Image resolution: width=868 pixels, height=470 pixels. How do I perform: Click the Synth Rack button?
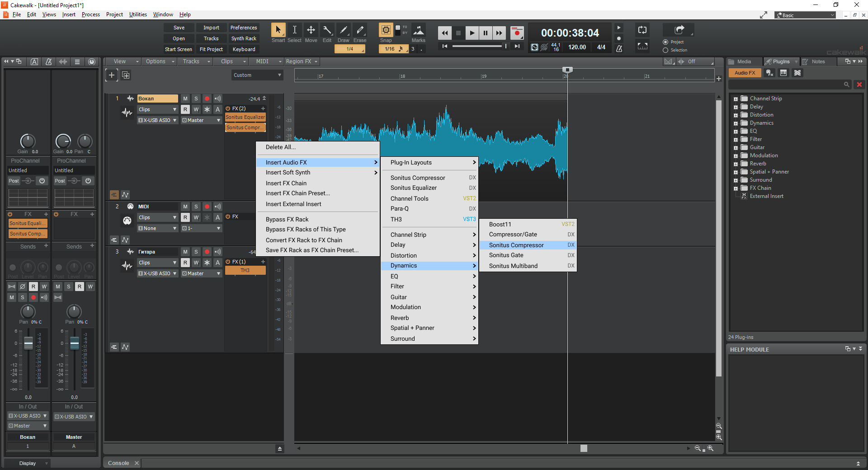(x=244, y=38)
